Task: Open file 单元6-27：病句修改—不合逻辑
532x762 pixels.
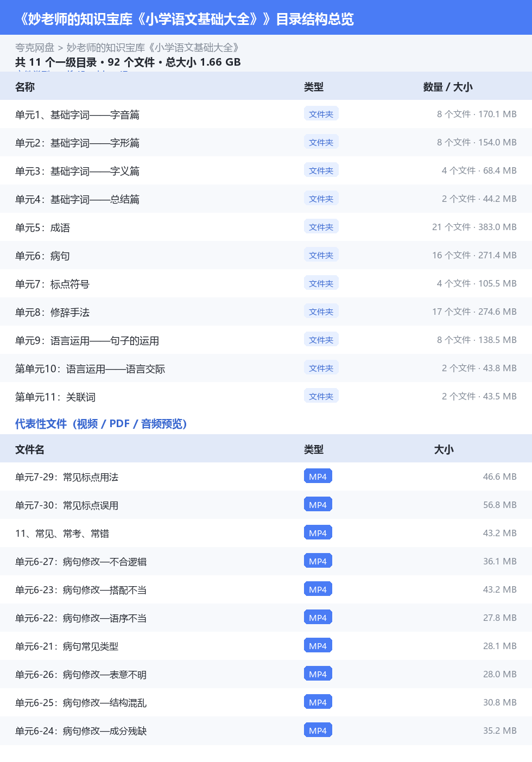Action: click(x=81, y=562)
